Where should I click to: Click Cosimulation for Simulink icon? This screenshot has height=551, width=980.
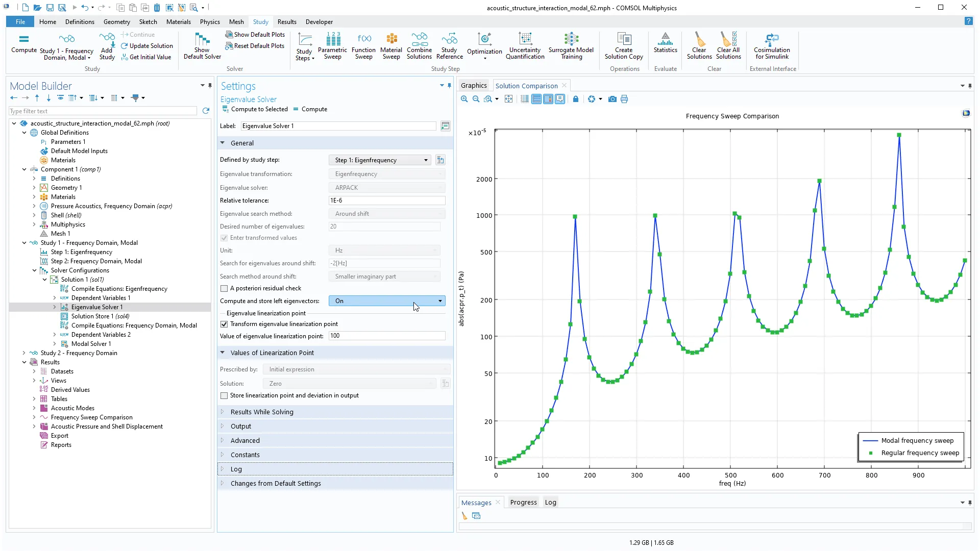(772, 45)
